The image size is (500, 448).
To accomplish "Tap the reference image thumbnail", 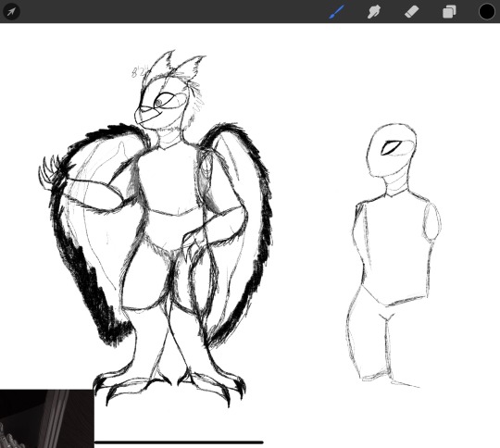I will click(47, 418).
